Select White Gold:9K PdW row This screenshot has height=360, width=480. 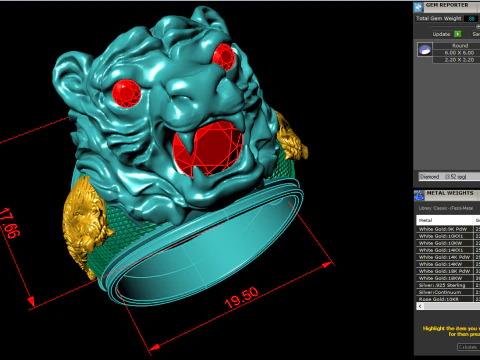pyautogui.click(x=448, y=229)
